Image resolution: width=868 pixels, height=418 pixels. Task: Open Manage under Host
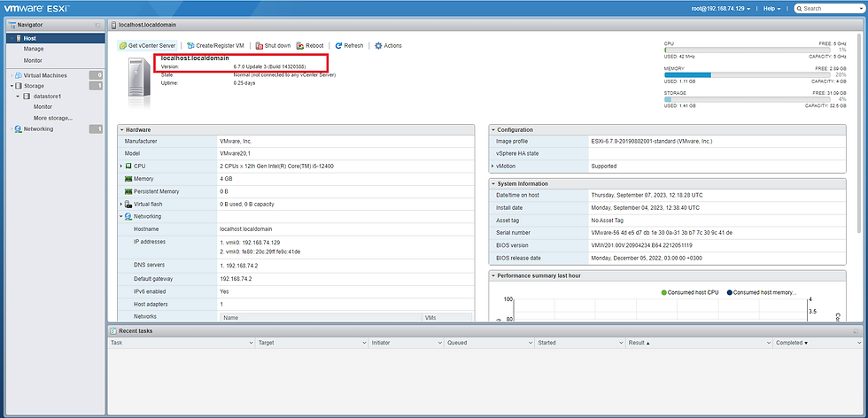coord(34,49)
